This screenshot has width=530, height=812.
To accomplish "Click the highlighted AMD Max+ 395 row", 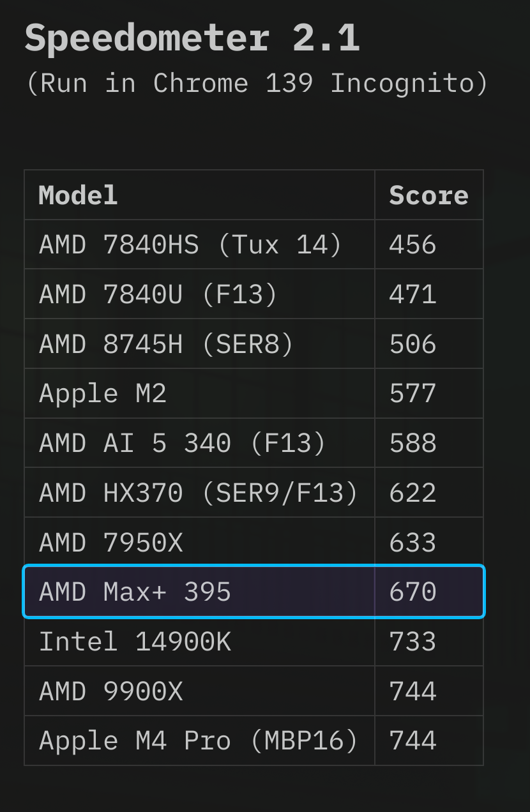I will [254, 592].
